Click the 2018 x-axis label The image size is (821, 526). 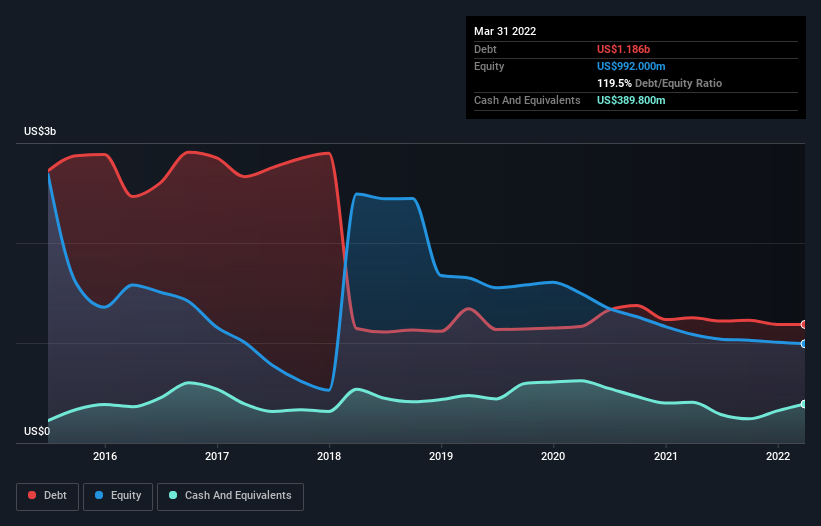point(329,456)
